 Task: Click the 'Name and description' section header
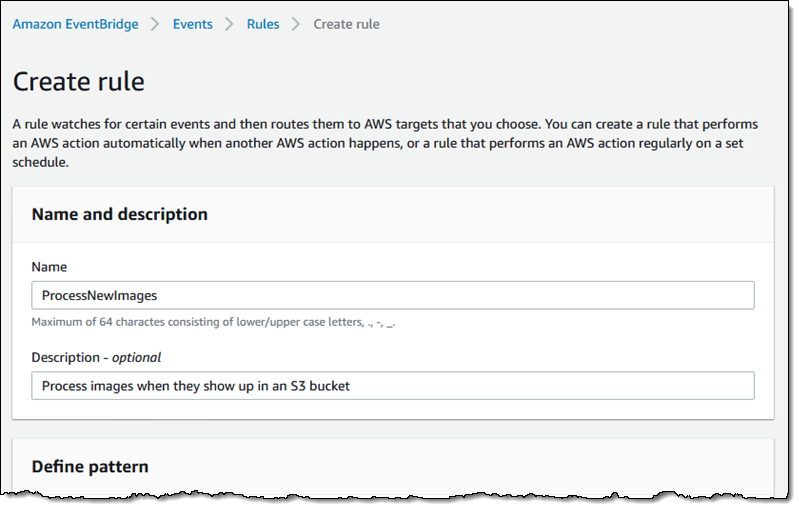[x=120, y=214]
